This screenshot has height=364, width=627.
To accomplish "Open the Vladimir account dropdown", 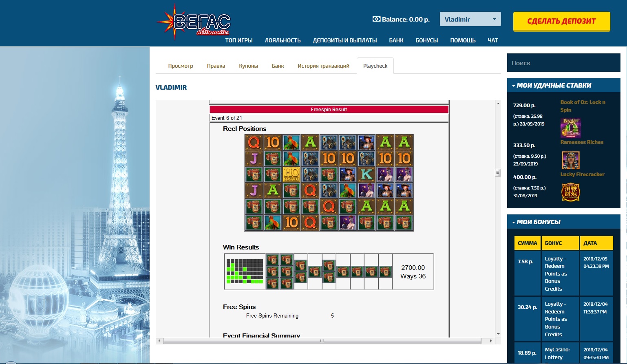I will (470, 19).
